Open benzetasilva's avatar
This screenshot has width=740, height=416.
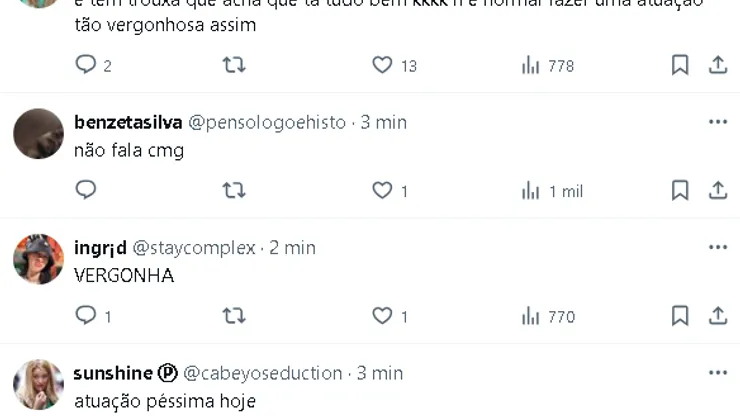click(x=38, y=134)
